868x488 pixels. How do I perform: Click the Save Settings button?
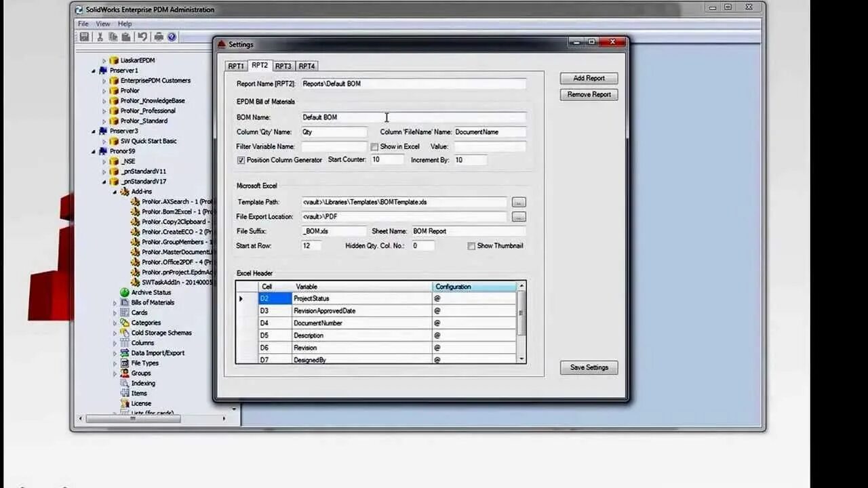(x=589, y=367)
